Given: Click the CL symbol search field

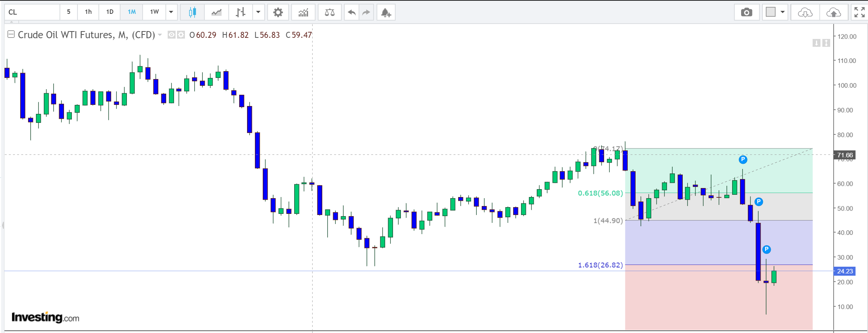Looking at the screenshot, I should 32,12.
